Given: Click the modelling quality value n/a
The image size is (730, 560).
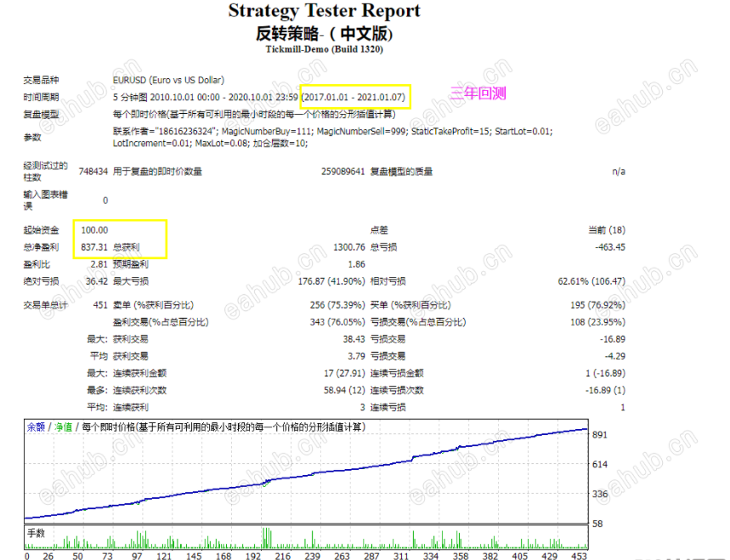Looking at the screenshot, I should coord(619,172).
